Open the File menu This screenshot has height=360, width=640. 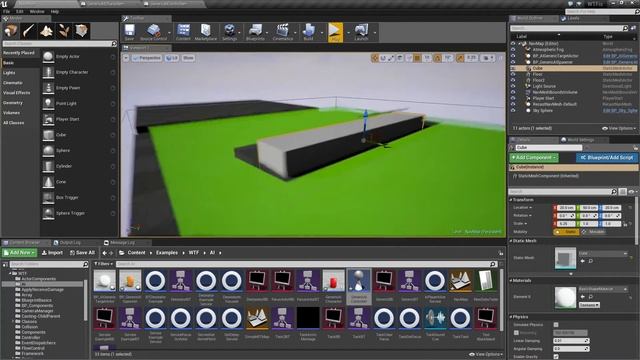coord(7,11)
